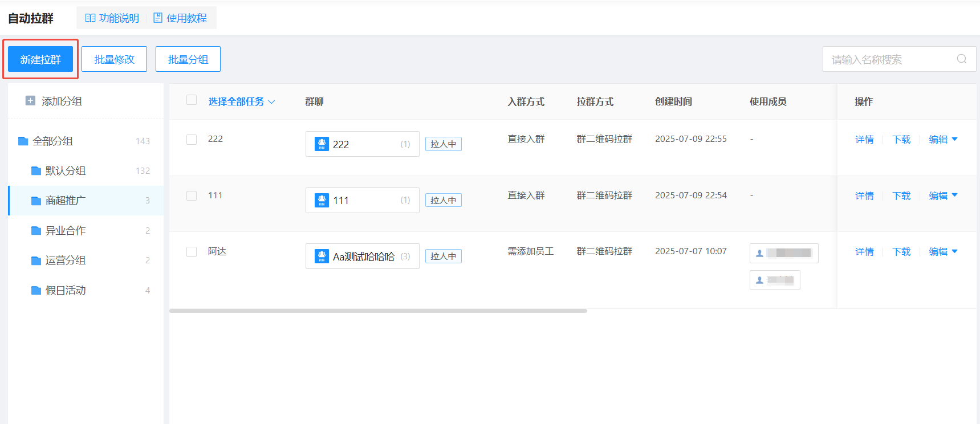Click 下载 for task 111
Screen dimensions: 980x424
tap(901, 195)
